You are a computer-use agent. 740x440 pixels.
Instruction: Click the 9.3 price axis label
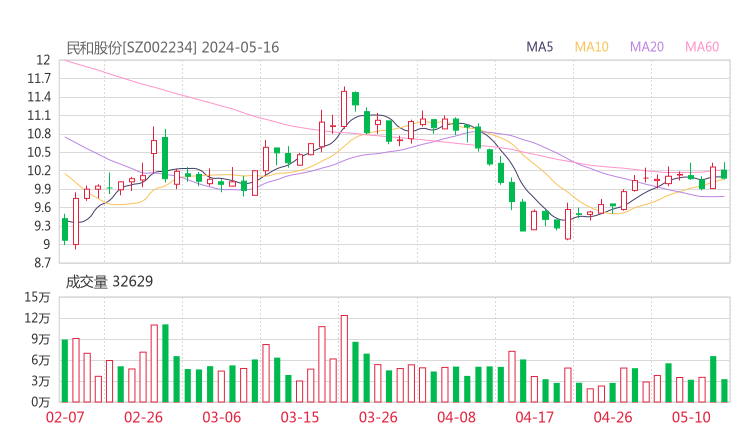coord(42,226)
